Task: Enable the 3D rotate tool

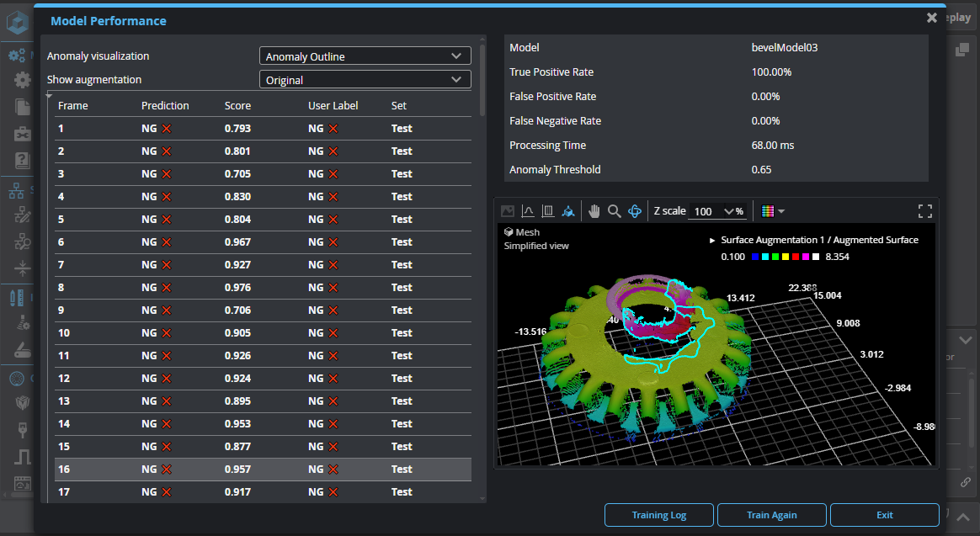Action: (x=636, y=211)
